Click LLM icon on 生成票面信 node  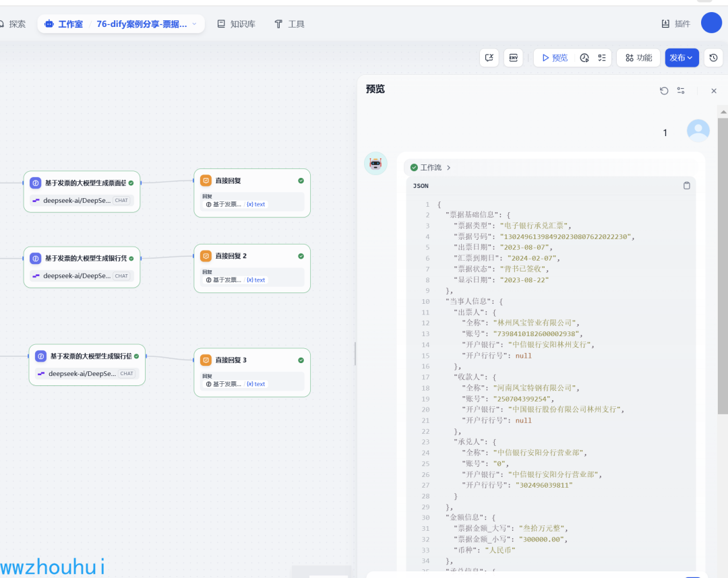click(35, 183)
